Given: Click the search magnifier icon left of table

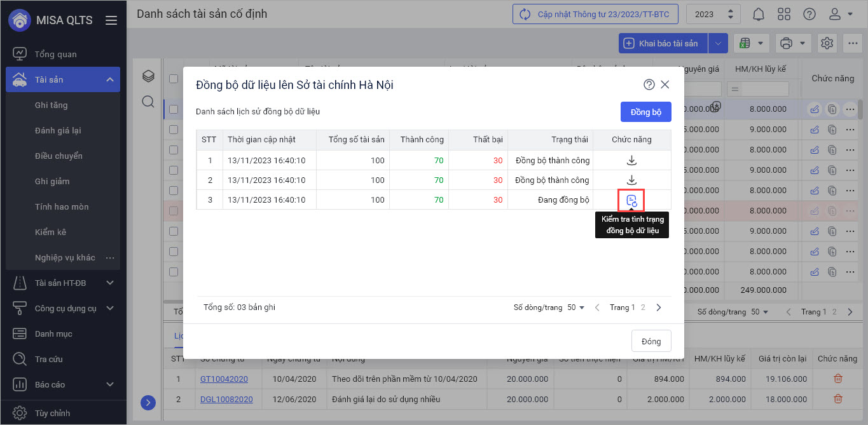Looking at the screenshot, I should 148,102.
